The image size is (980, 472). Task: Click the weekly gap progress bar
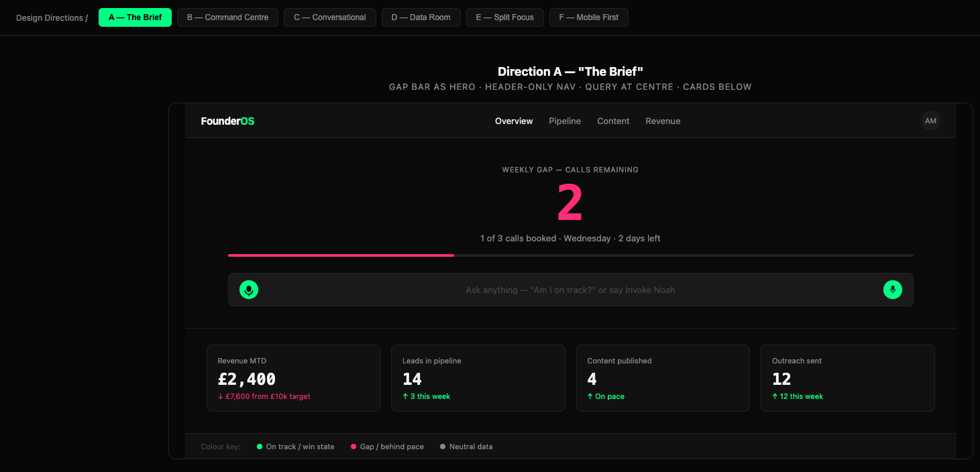(570, 255)
